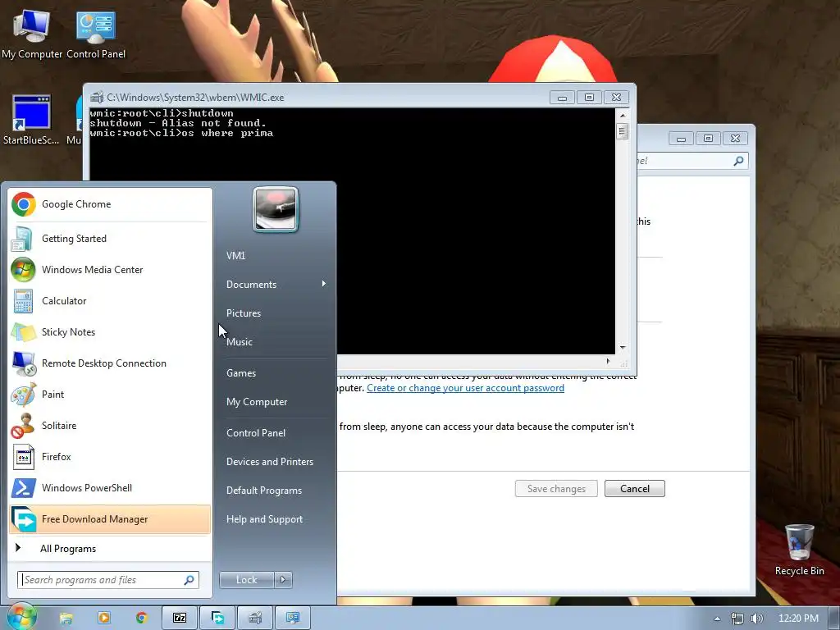Launch Calculator from Start menu
The image size is (840, 630).
pyautogui.click(x=110, y=300)
